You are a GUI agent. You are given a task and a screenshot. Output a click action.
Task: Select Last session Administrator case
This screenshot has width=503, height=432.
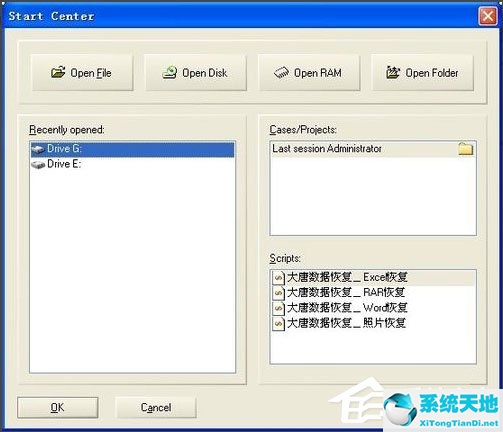(373, 149)
